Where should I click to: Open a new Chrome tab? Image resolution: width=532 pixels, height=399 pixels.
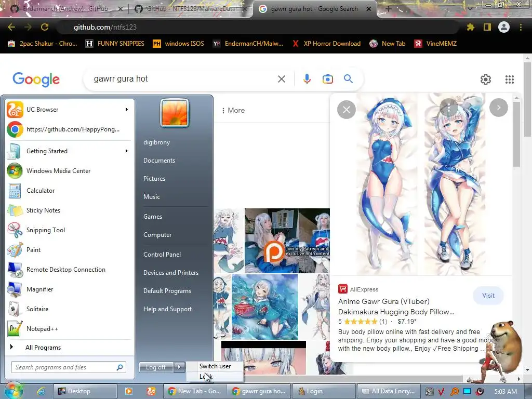pos(389,9)
